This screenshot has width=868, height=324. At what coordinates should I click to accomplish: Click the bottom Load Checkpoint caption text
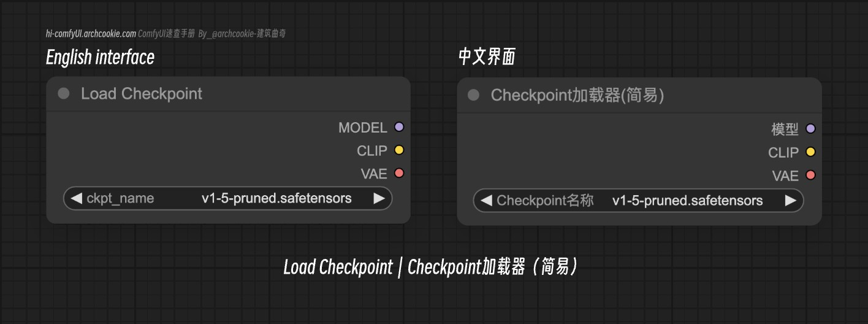pyautogui.click(x=338, y=267)
